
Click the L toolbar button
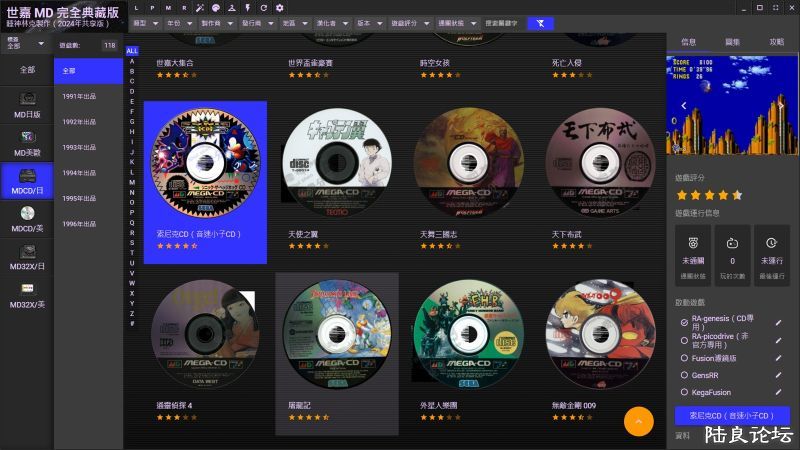pyautogui.click(x=136, y=8)
